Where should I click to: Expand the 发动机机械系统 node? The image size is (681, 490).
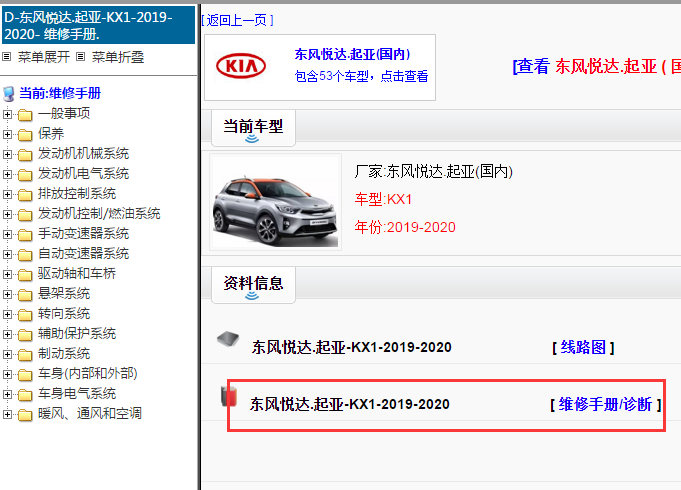(x=7, y=154)
